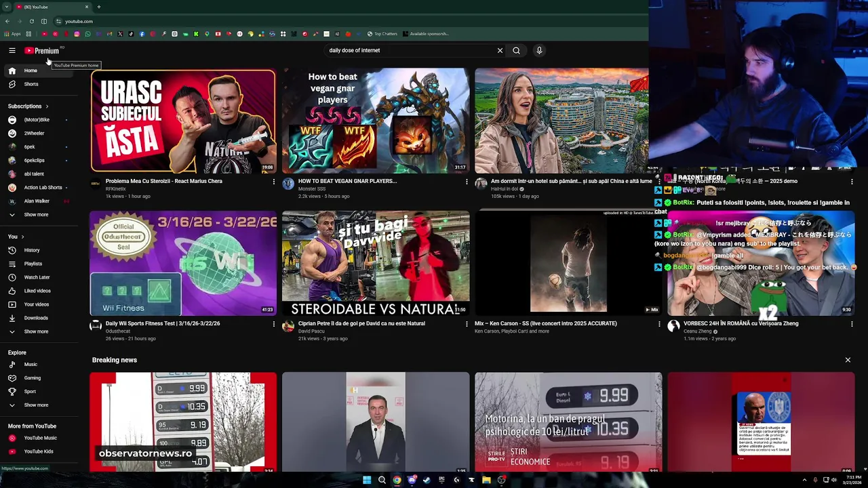Screen dimensions: 868x488
Task: Open Alan Walker subscription channel
Action: click(40, 201)
